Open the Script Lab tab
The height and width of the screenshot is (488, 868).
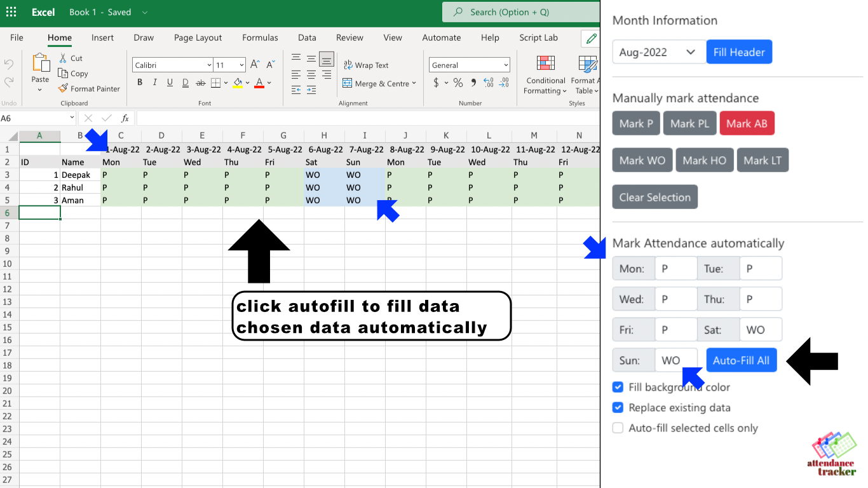point(538,37)
